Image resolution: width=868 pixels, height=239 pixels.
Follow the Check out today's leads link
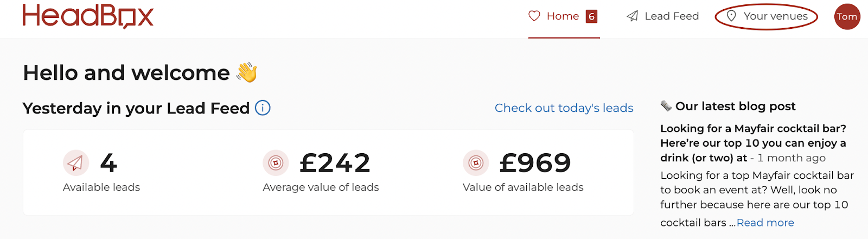[564, 108]
